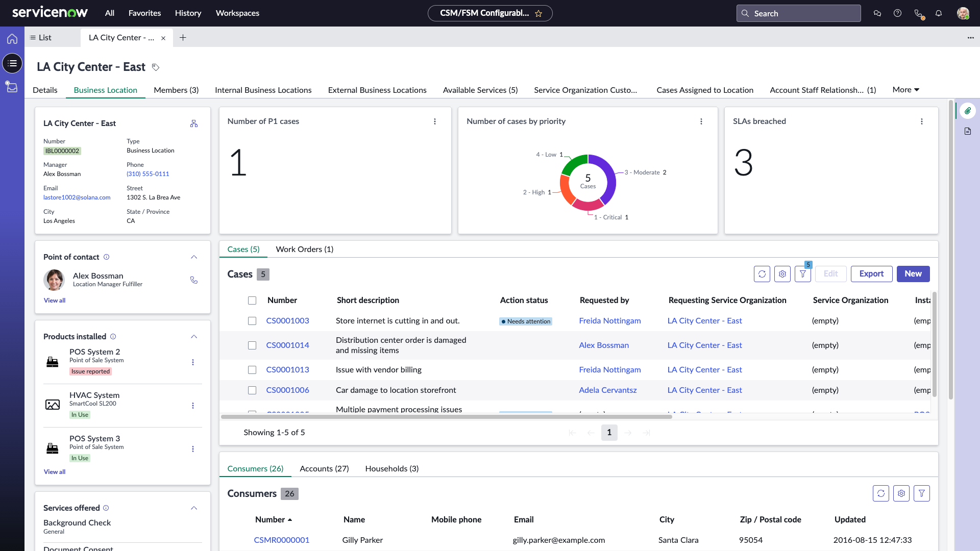
Task: Toggle the select-all cases checkbox
Action: (x=252, y=300)
